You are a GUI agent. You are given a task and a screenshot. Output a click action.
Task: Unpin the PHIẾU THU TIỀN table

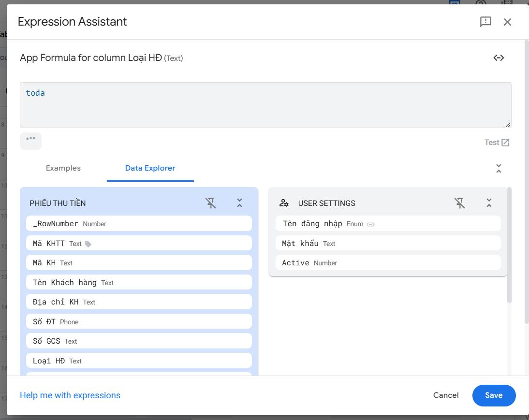point(210,203)
